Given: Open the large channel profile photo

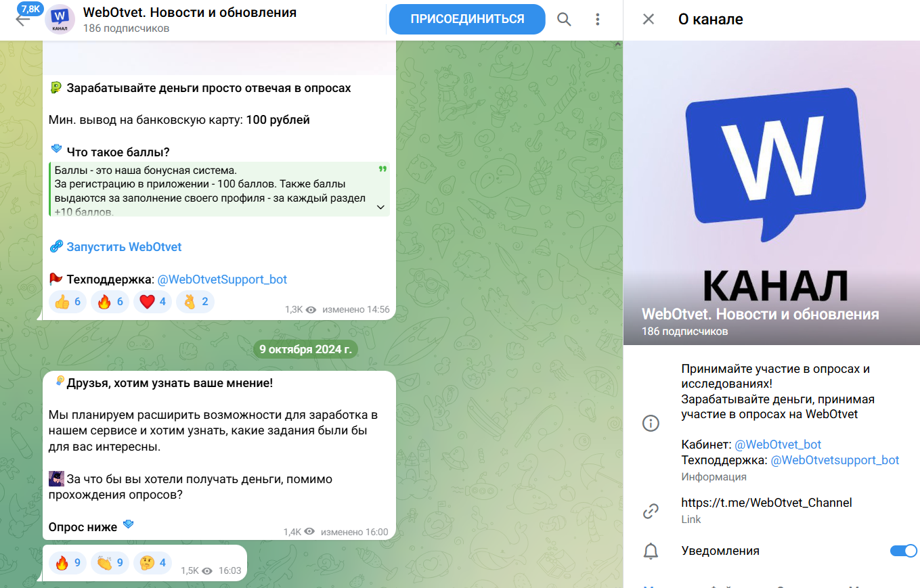Looking at the screenshot, I should [x=772, y=193].
